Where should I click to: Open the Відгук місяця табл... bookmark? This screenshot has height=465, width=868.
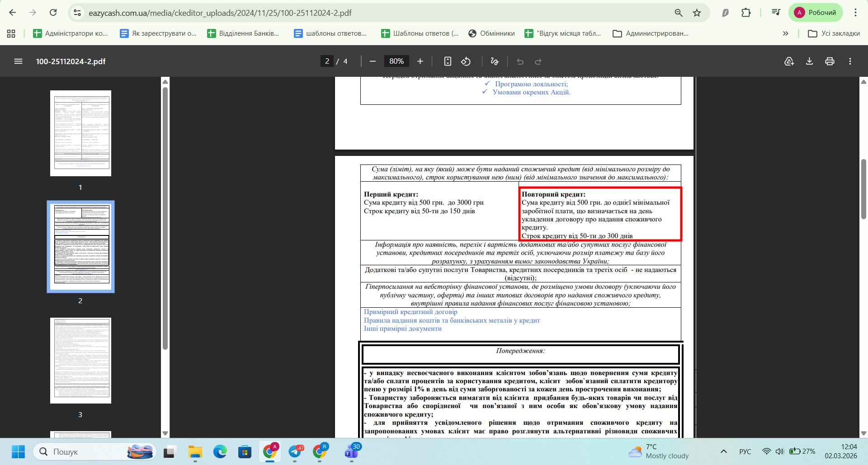563,33
